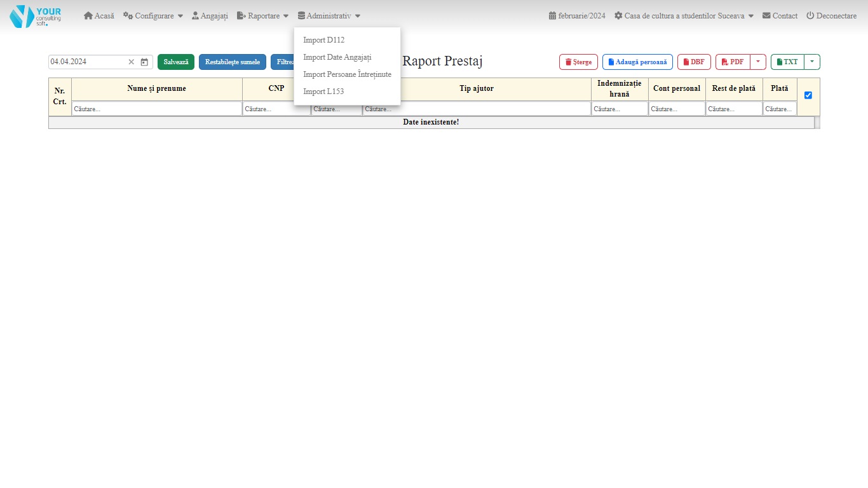Screen dimensions: 868x488
Task: Export the report as TXT
Action: [787, 62]
